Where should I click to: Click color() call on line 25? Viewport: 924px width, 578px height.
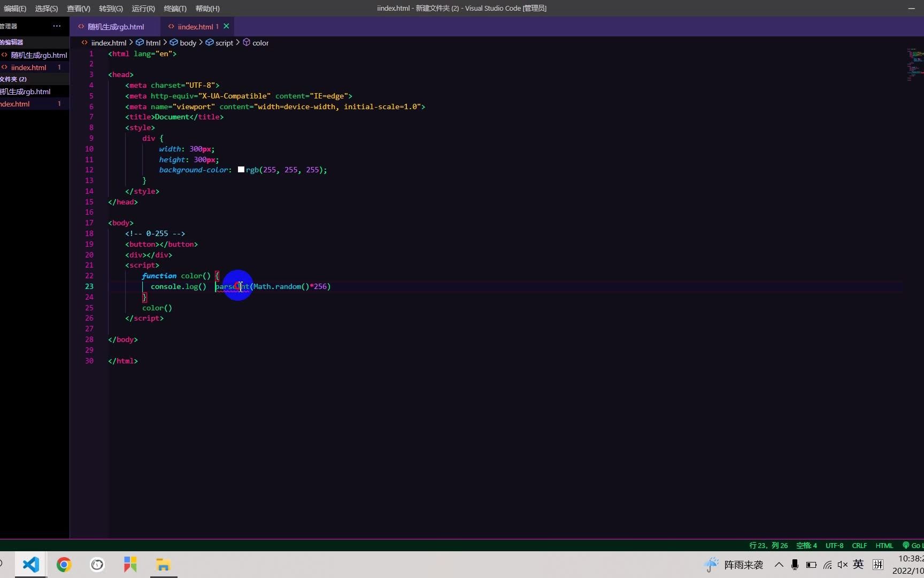click(x=157, y=308)
